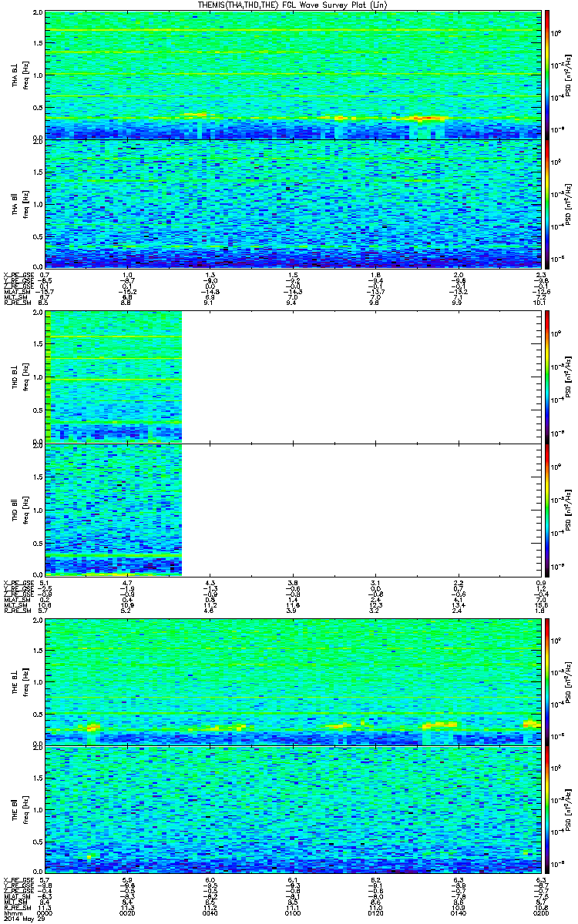Click the 'THE B∥' y-axis label
Viewport: 578px width, 924px height.
(15, 809)
